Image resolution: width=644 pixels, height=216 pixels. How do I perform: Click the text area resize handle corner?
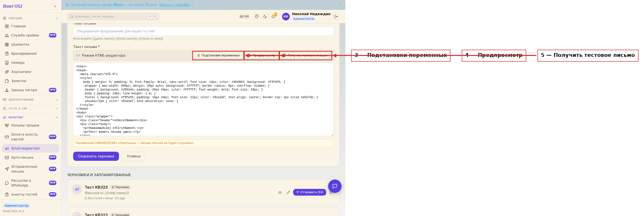pyautogui.click(x=332, y=135)
